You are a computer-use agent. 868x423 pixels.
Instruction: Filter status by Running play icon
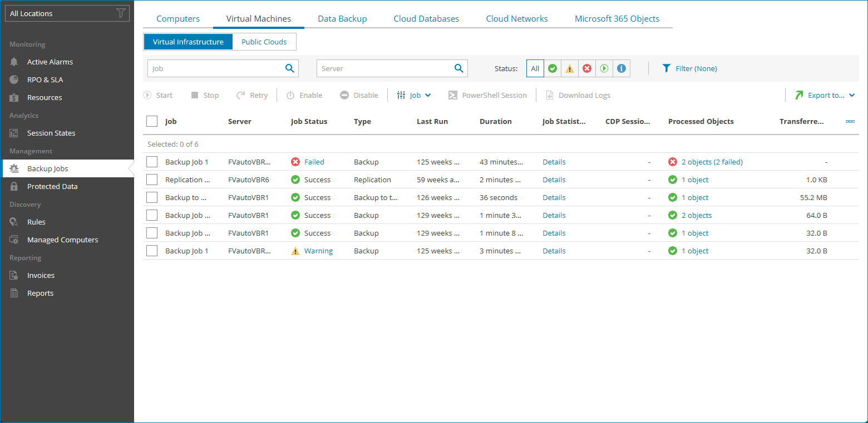click(604, 68)
